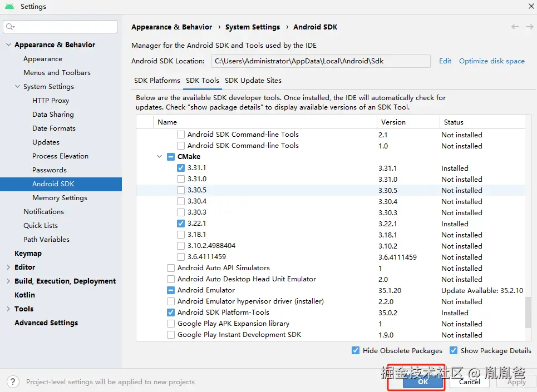The height and width of the screenshot is (392, 537).
Task: Close the Settings dialog
Action: point(531,6)
